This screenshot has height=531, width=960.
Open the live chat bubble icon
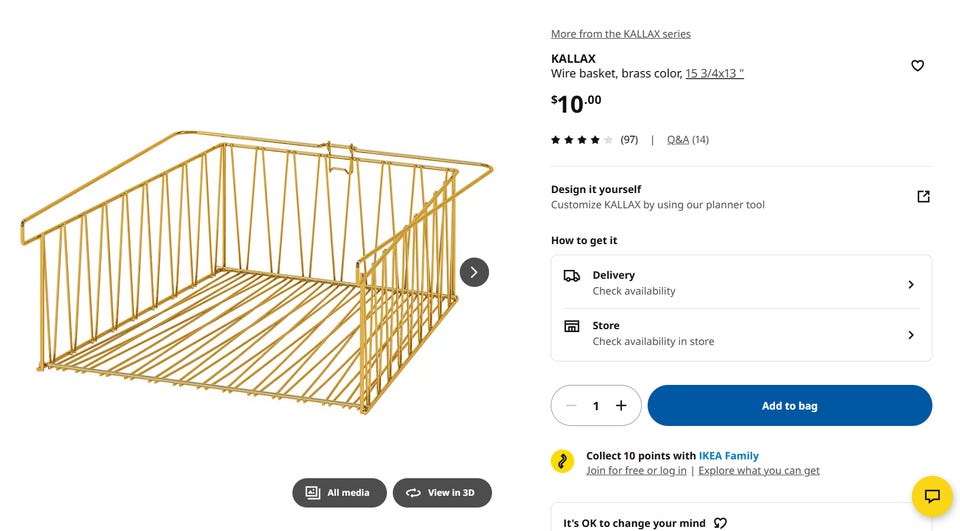point(932,495)
